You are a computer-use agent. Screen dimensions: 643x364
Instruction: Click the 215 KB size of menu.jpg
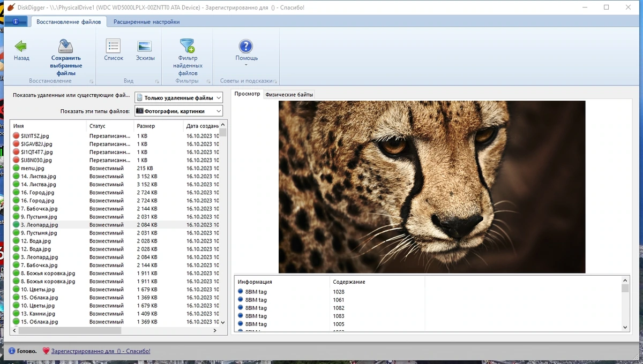(x=145, y=168)
